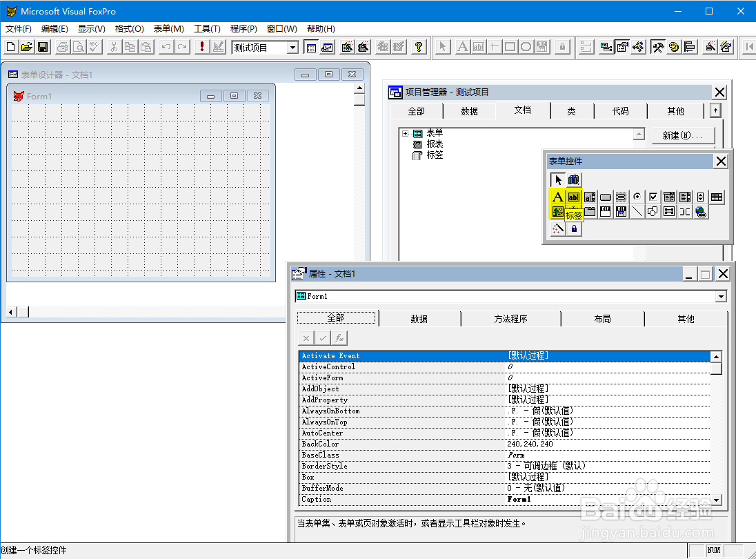
Task: Select the Text Box control tool
Action: click(x=573, y=197)
